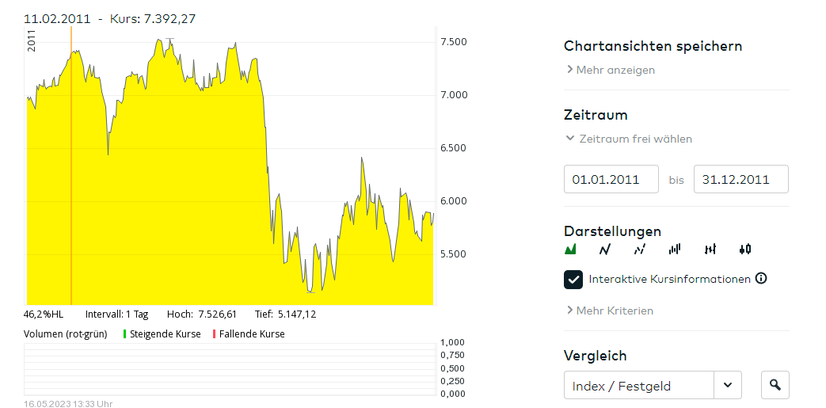The image size is (826, 408).
Task: Click the chart's lowest point near 5.147
Action: (311, 291)
